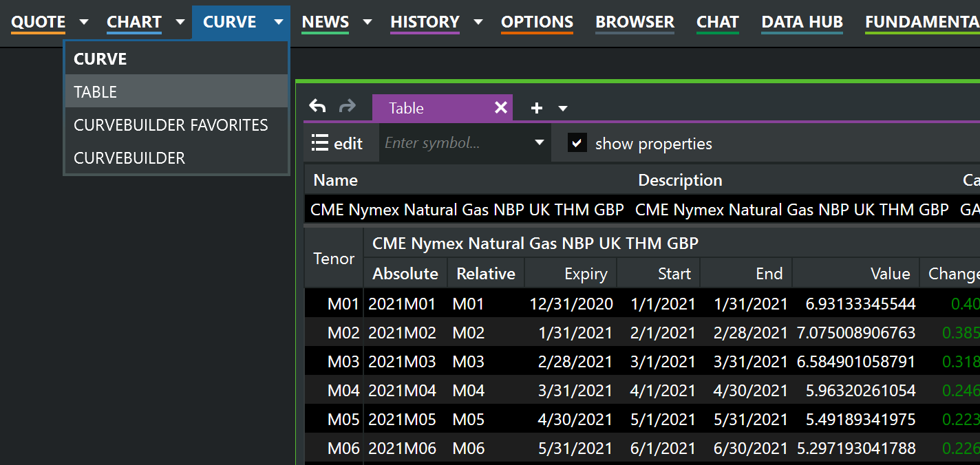Screen dimensions: 980x465
Task: Expand the symbol entry dropdown arrow
Action: [540, 143]
